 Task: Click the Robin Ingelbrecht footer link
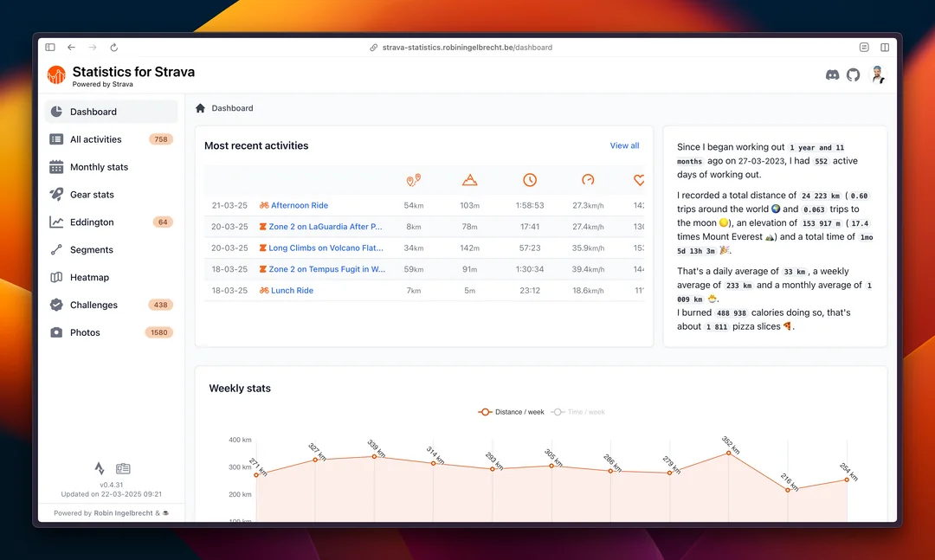(x=124, y=513)
